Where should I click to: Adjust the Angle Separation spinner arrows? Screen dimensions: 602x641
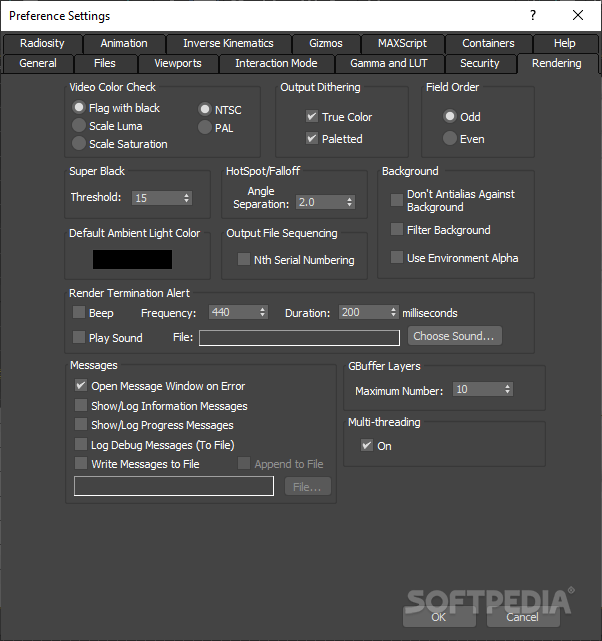click(349, 202)
